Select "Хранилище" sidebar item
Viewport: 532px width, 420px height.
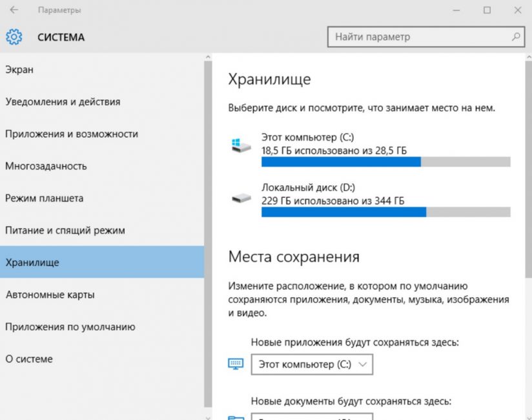(x=102, y=262)
